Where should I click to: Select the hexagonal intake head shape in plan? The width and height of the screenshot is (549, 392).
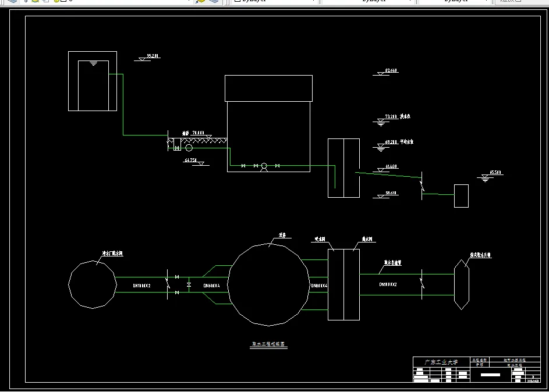[462, 284]
